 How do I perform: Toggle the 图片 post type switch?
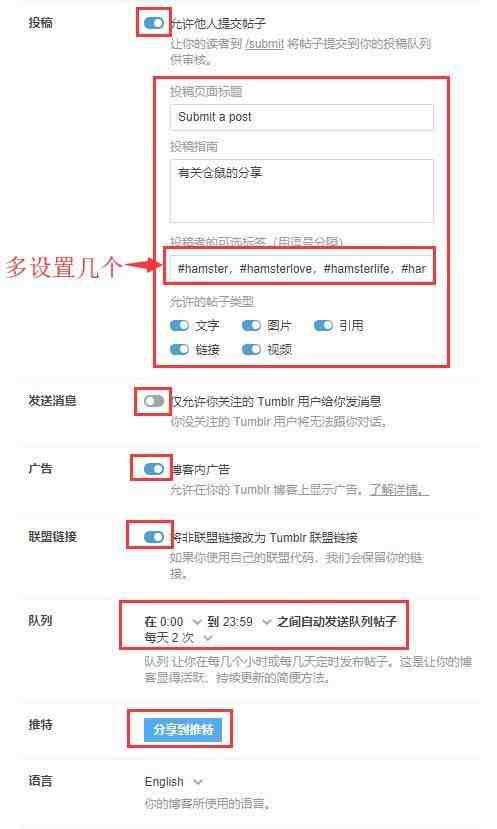251,326
